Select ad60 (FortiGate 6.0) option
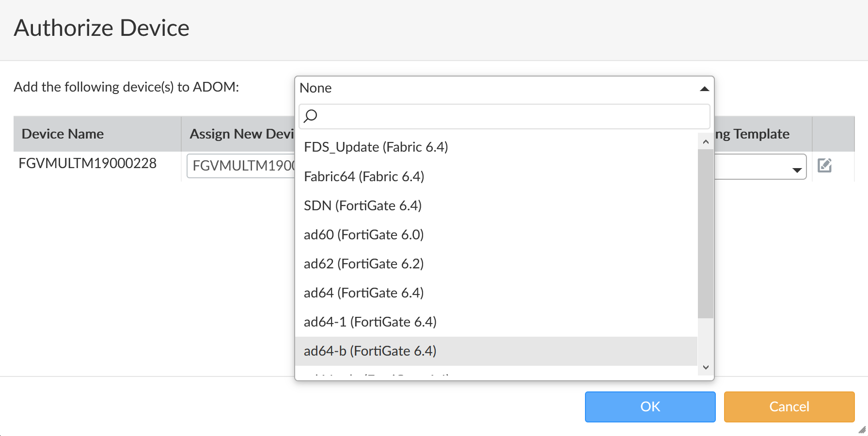 pos(496,234)
